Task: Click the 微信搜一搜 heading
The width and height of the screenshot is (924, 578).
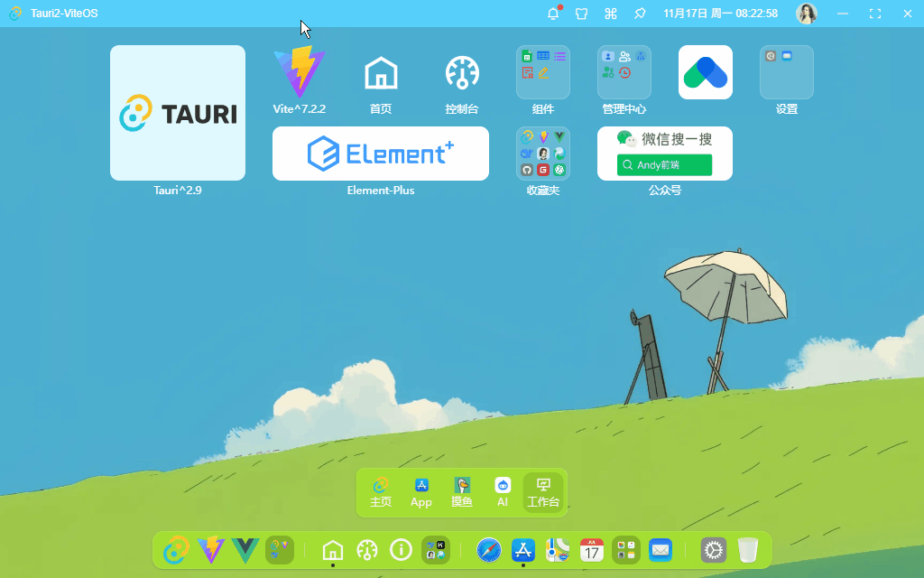Action: pyautogui.click(x=677, y=139)
